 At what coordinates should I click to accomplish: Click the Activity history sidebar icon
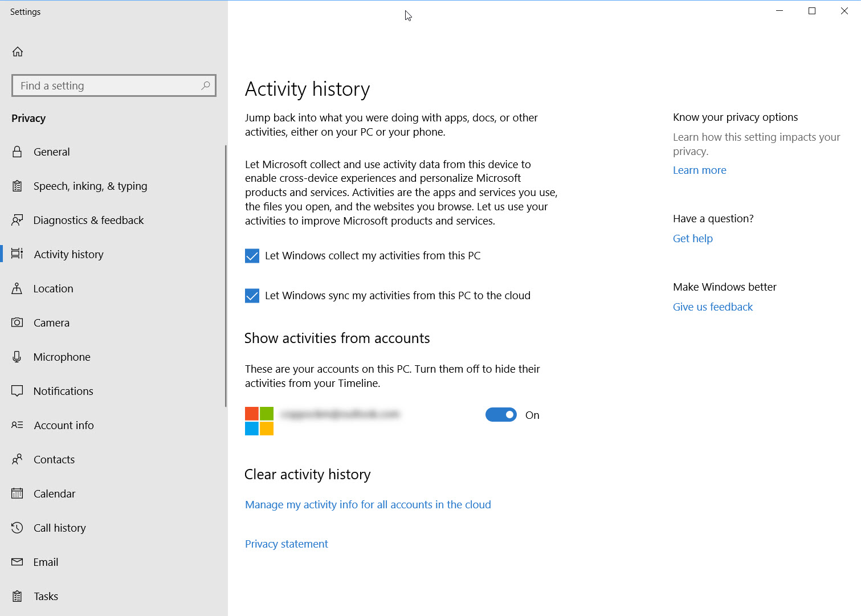point(17,254)
